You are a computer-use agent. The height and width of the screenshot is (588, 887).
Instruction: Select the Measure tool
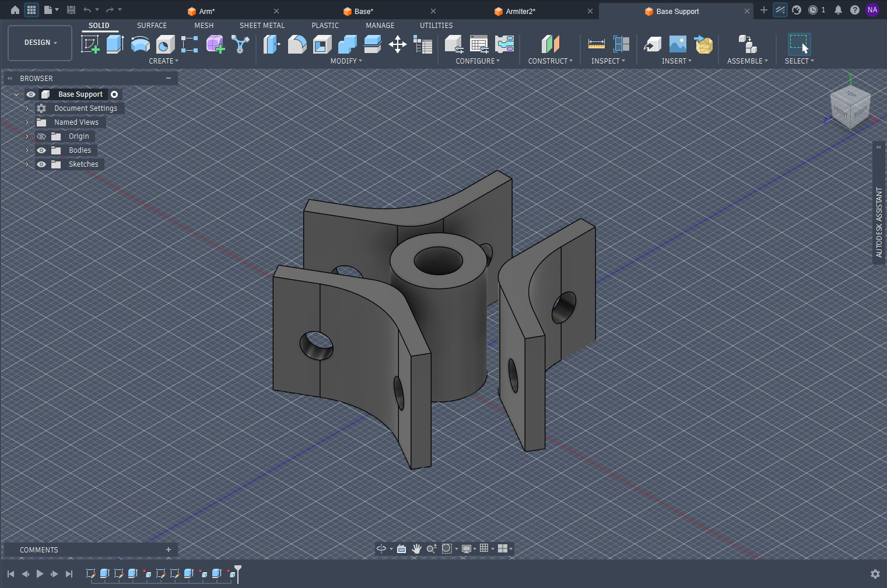coord(596,44)
